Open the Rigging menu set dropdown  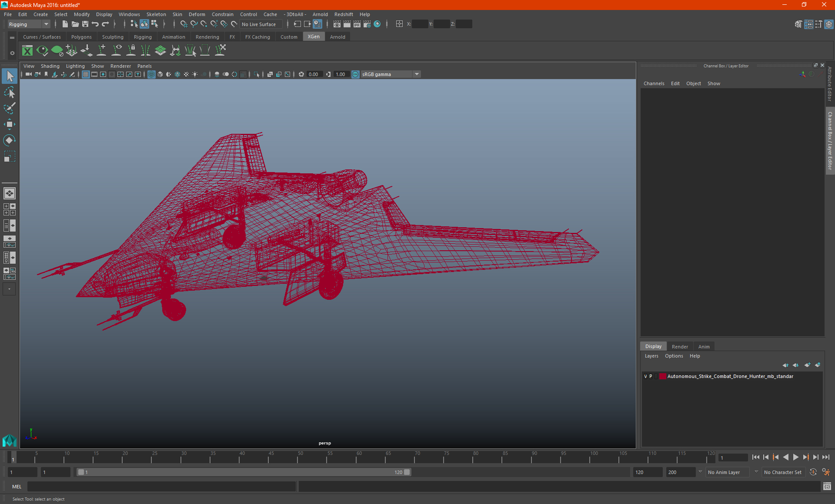29,24
